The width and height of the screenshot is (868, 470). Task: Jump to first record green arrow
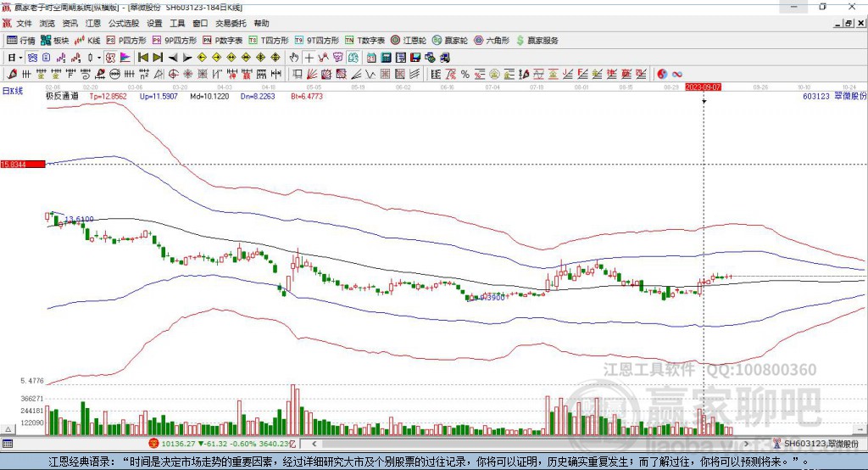142,58
